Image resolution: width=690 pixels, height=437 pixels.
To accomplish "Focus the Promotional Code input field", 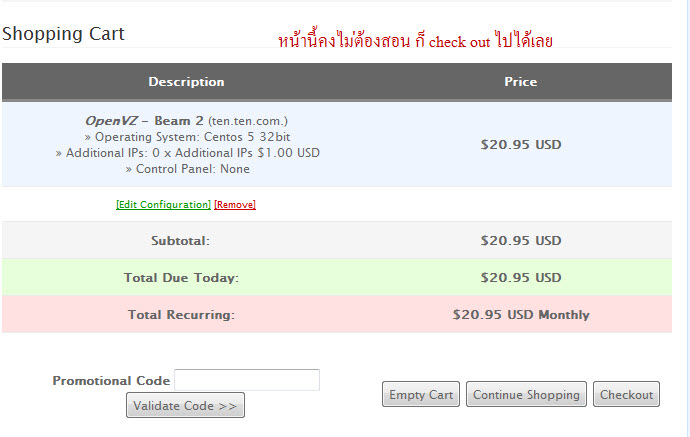I will click(247, 380).
